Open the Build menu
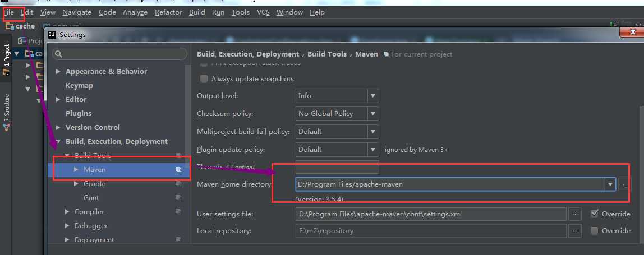The width and height of the screenshot is (644, 255). (197, 12)
